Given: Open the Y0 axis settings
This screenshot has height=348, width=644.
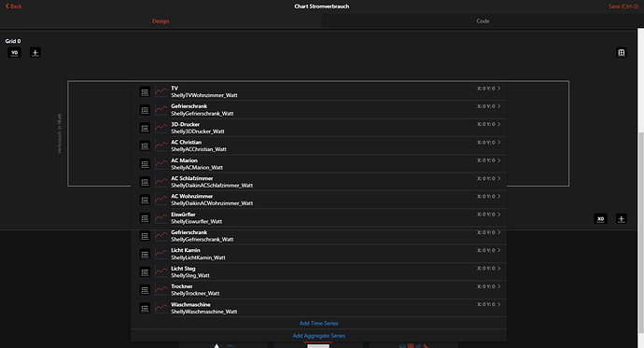Looking at the screenshot, I should tap(14, 52).
